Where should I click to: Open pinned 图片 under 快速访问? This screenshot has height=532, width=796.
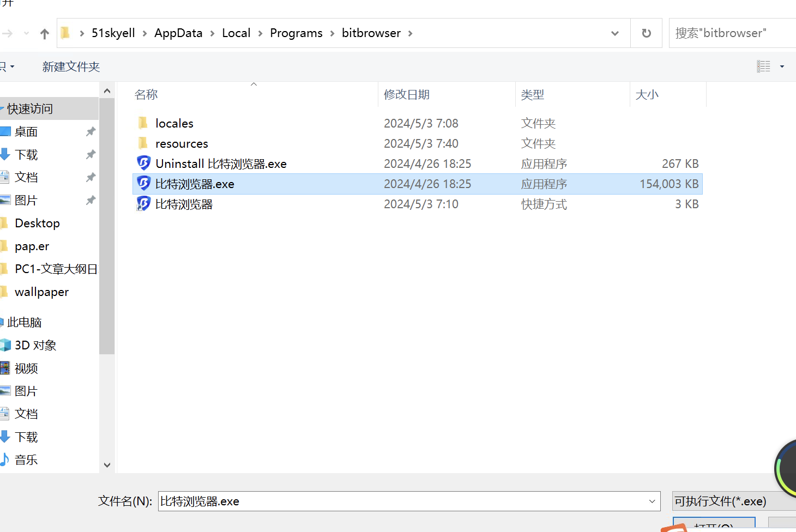26,200
